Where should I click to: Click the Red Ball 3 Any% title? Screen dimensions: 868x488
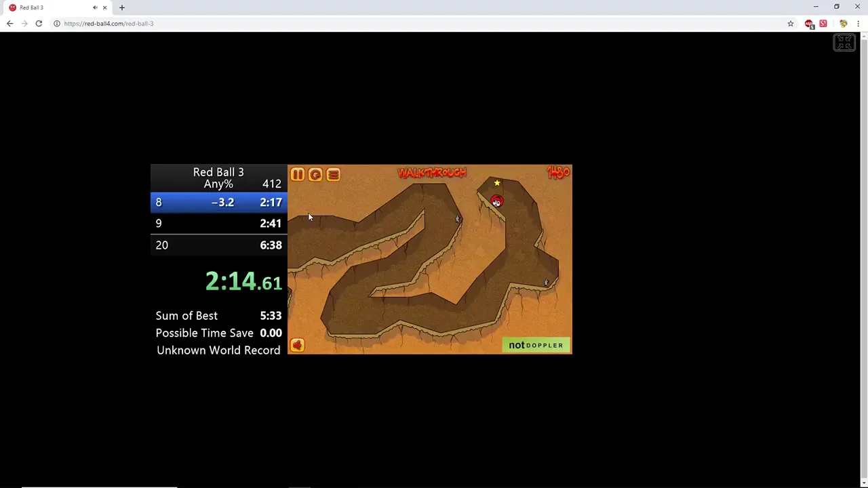(218, 178)
